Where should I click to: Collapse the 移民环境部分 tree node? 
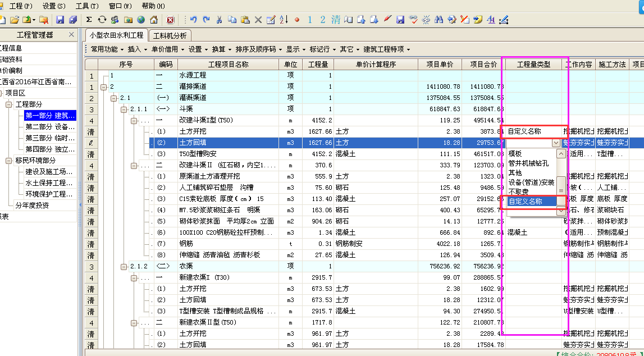tap(9, 161)
